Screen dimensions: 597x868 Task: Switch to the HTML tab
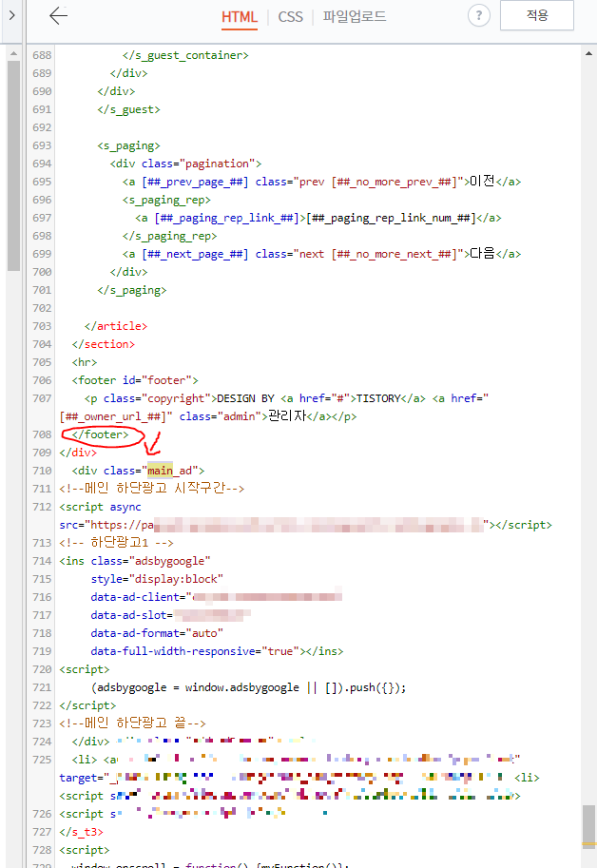pos(239,16)
